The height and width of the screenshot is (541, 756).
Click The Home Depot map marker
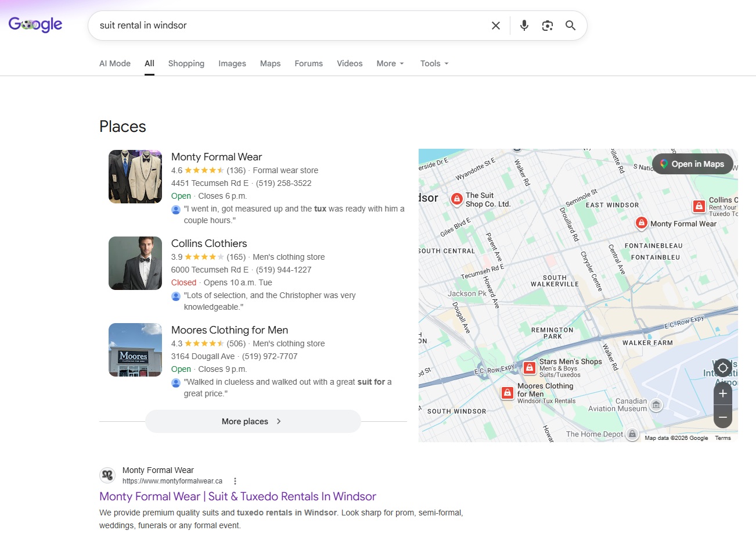(633, 433)
